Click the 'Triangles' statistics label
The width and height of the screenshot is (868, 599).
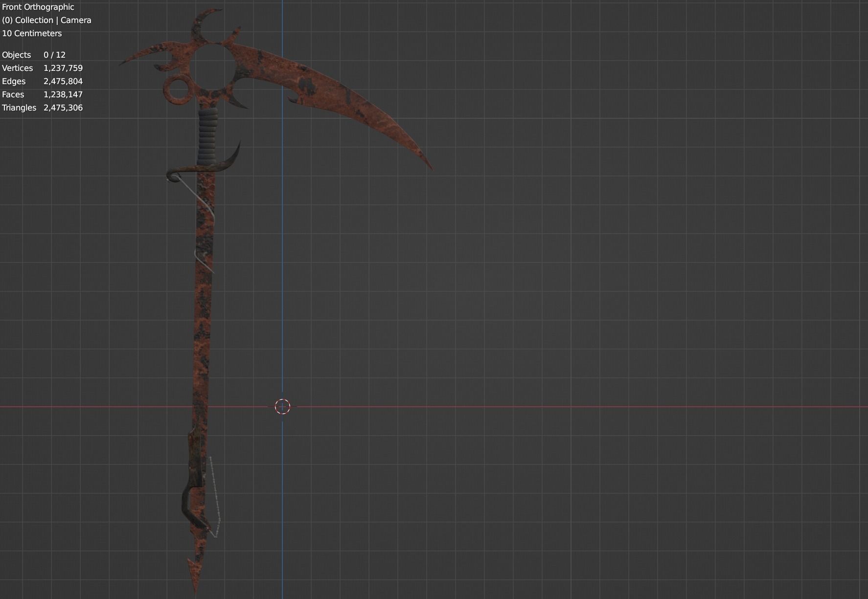tap(19, 108)
